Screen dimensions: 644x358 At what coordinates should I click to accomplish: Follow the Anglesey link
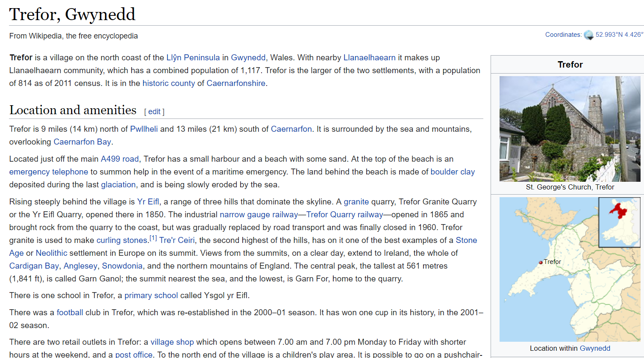pyautogui.click(x=80, y=266)
